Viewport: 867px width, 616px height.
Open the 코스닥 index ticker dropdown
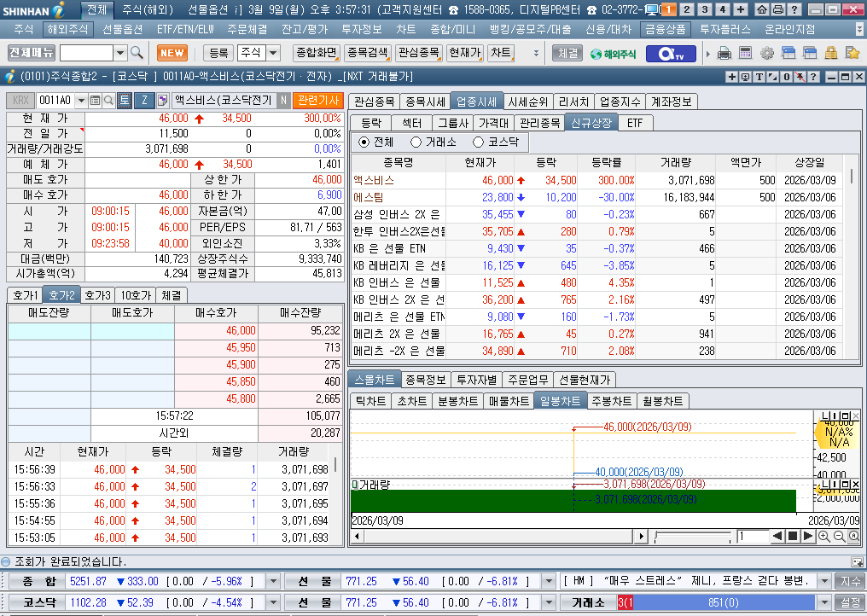tap(273, 602)
